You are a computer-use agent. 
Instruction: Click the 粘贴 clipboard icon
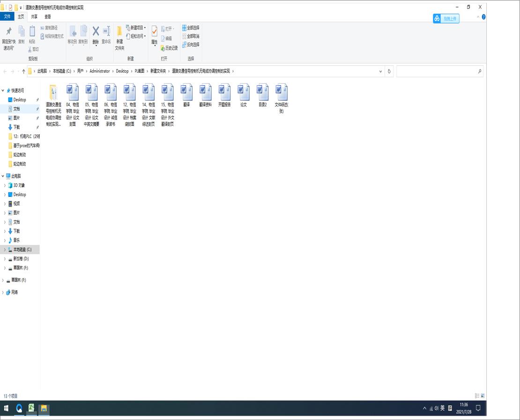[32, 31]
